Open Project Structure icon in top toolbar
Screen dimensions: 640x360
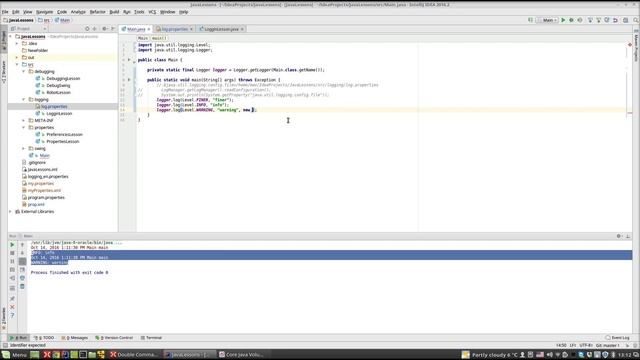tap(625, 20)
